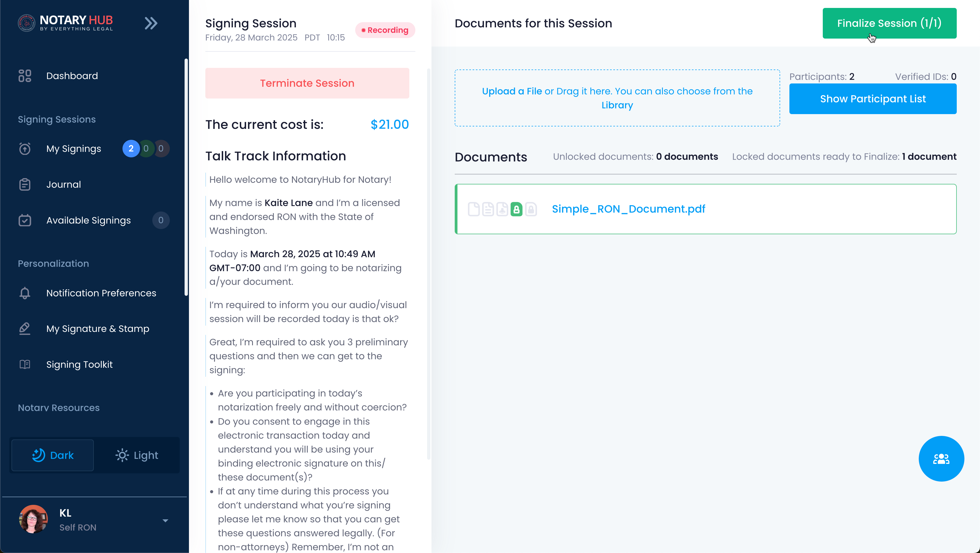Viewport: 980px width, 553px height.
Task: Click the sidebar vertical scrollbar
Action: 186,177
